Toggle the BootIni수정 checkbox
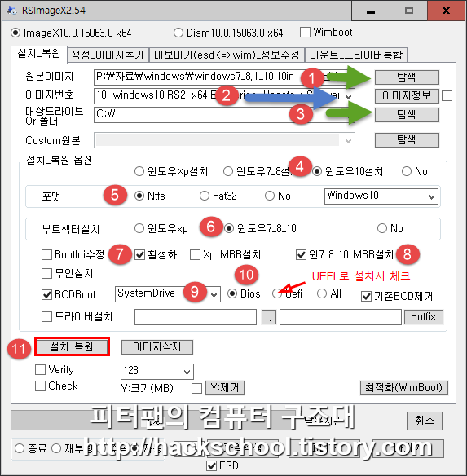This screenshot has width=467, height=476. pyautogui.click(x=46, y=254)
